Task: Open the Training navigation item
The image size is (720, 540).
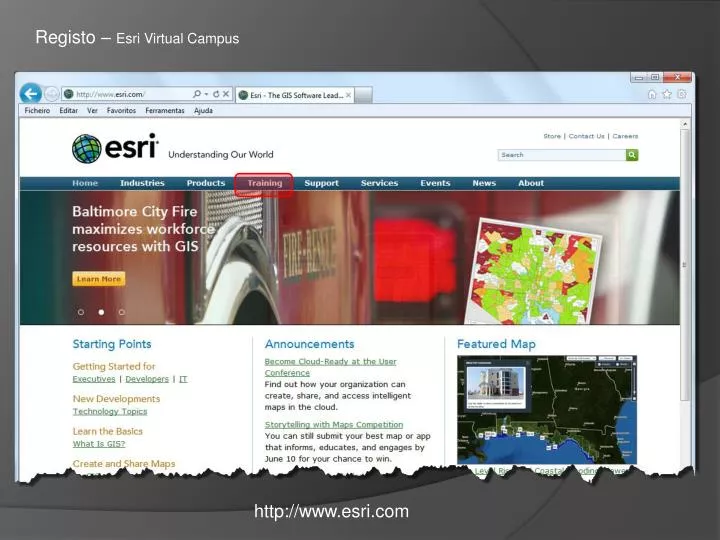Action: (x=264, y=183)
